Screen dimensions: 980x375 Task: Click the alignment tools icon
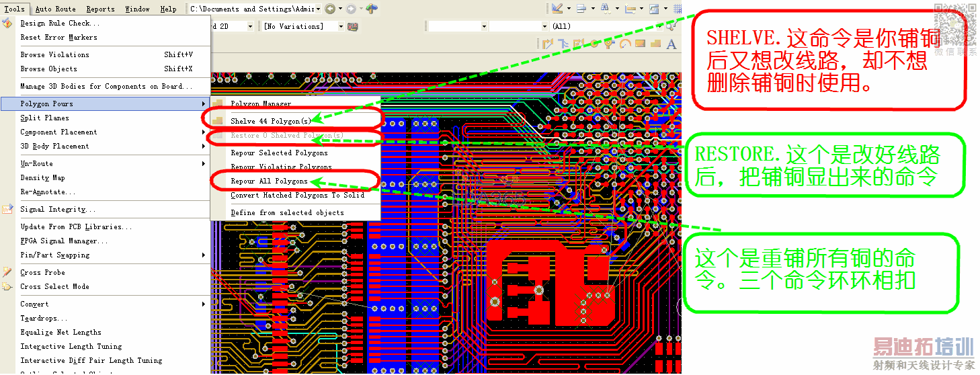coord(581,9)
